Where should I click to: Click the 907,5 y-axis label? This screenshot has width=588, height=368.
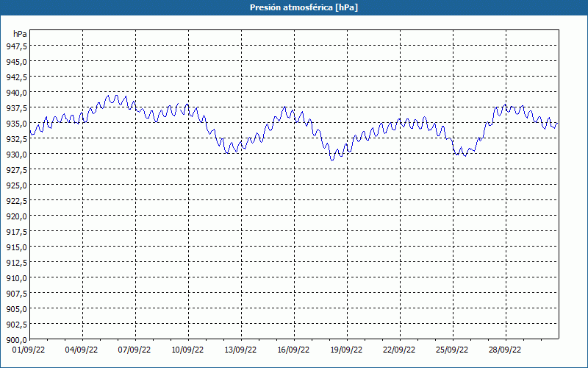pyautogui.click(x=16, y=293)
